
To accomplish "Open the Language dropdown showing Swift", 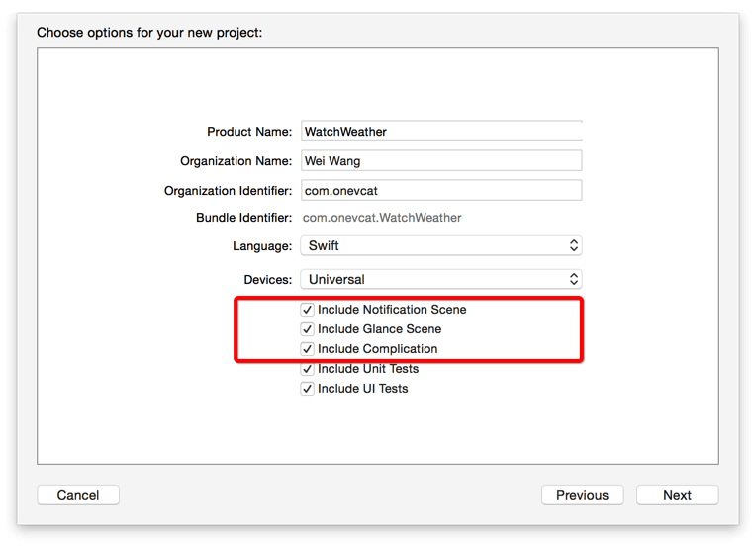I will pos(441,245).
